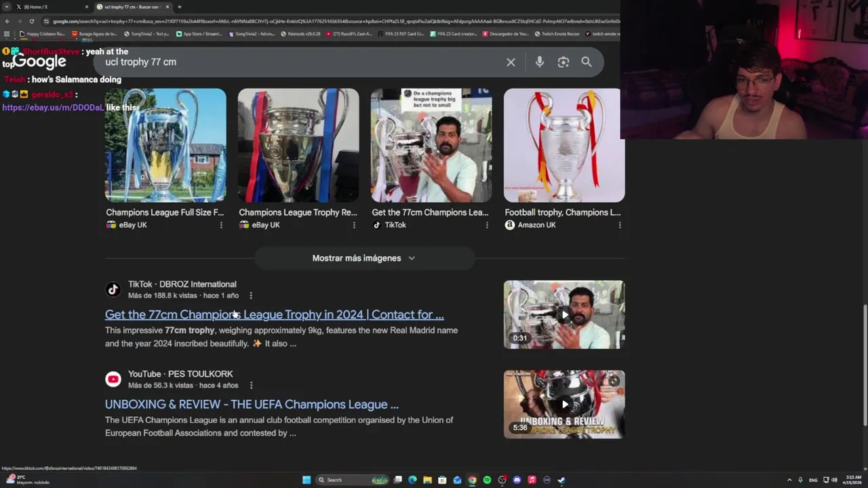Viewport: 868px width, 488px height.
Task: Open Chrome tab search dropdown
Action: (x=7, y=7)
